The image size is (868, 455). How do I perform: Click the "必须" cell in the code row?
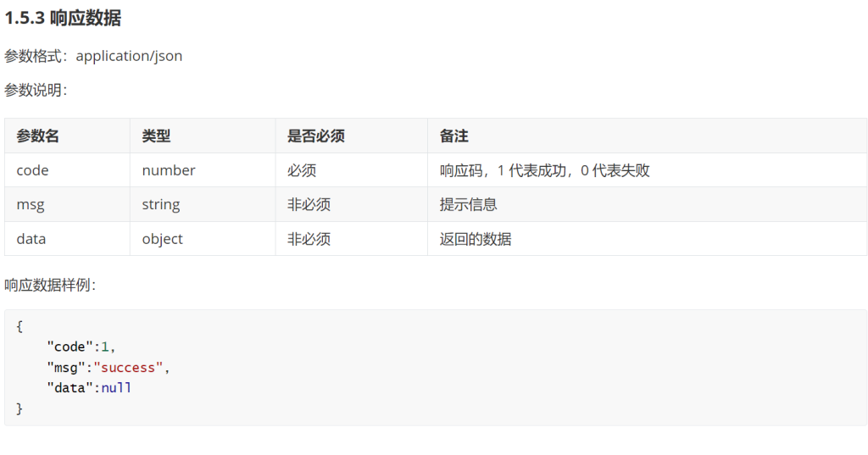click(x=302, y=170)
